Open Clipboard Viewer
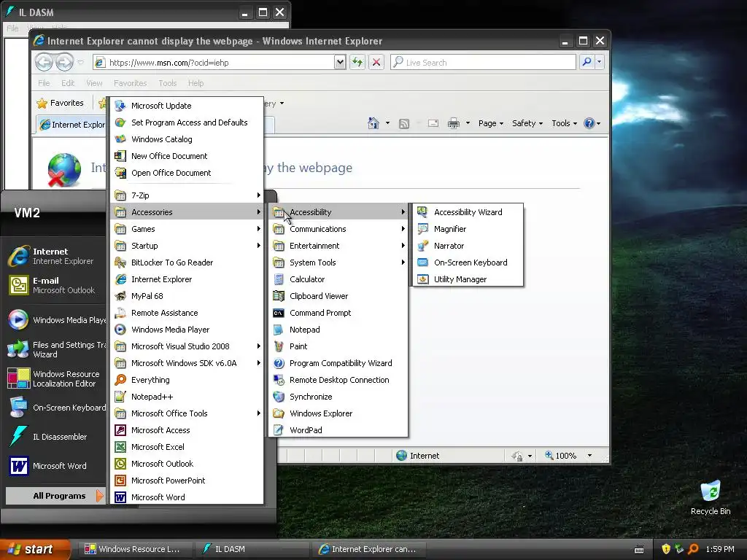Viewport: 747px width, 560px height. pos(338,296)
